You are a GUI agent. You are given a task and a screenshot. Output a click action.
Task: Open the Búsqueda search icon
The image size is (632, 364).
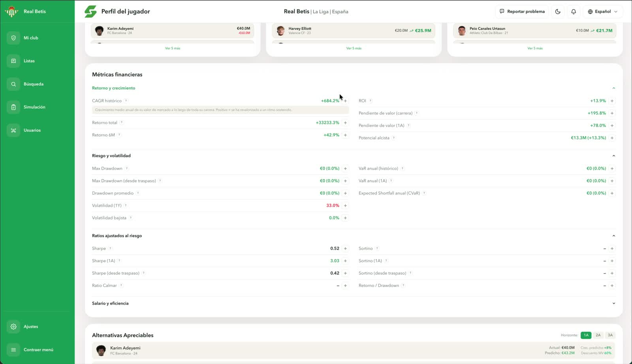point(13,84)
